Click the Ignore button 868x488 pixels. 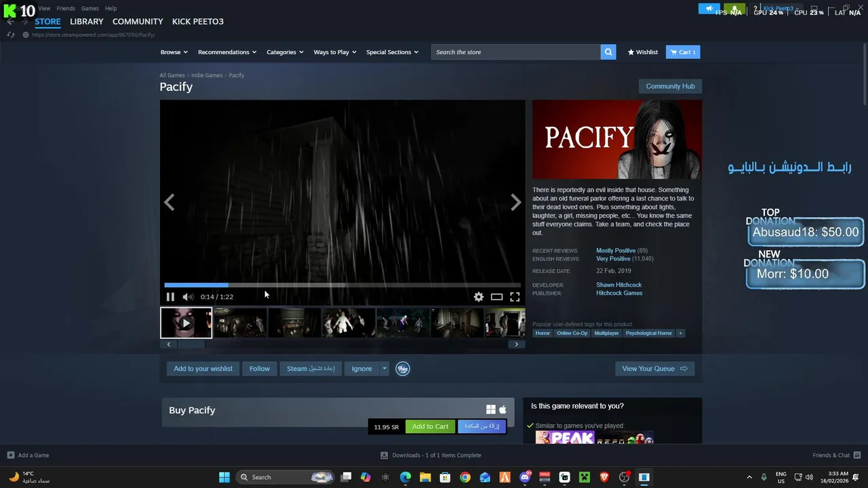(361, 369)
